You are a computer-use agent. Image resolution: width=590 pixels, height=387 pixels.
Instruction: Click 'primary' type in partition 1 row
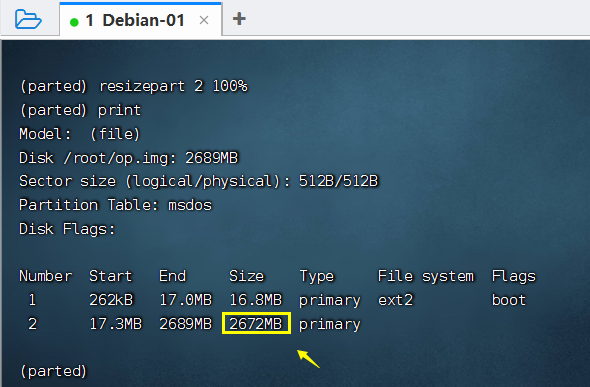pos(330,300)
